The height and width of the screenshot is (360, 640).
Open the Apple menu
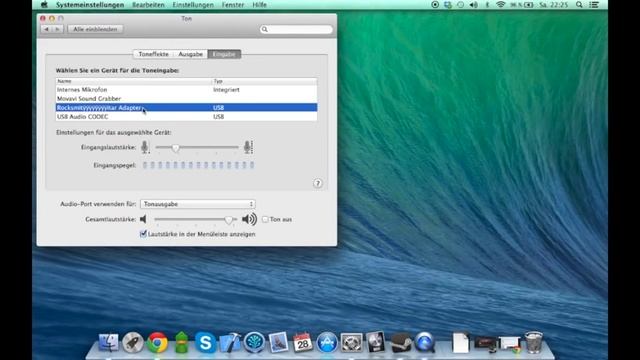click(44, 5)
